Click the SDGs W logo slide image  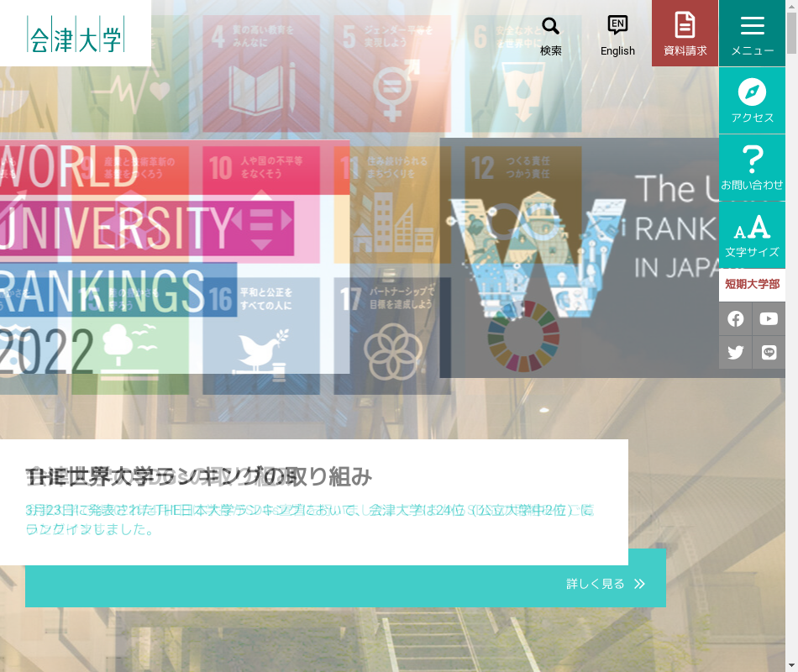click(x=579, y=257)
